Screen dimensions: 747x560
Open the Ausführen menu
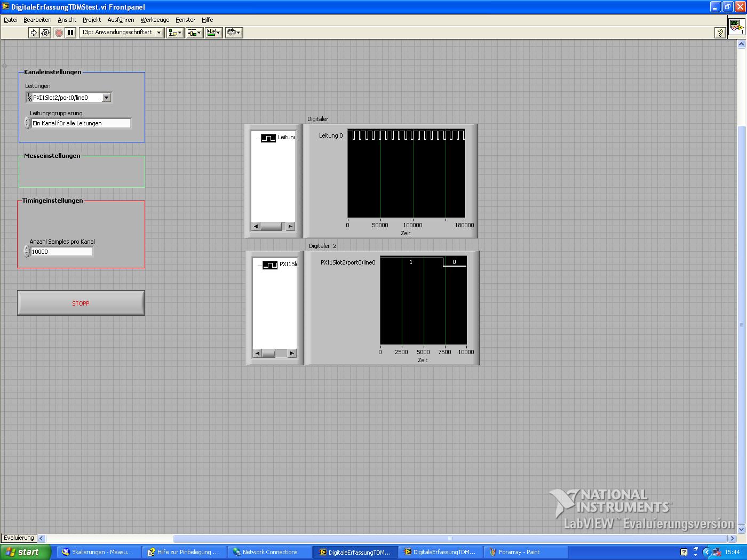(x=121, y=20)
